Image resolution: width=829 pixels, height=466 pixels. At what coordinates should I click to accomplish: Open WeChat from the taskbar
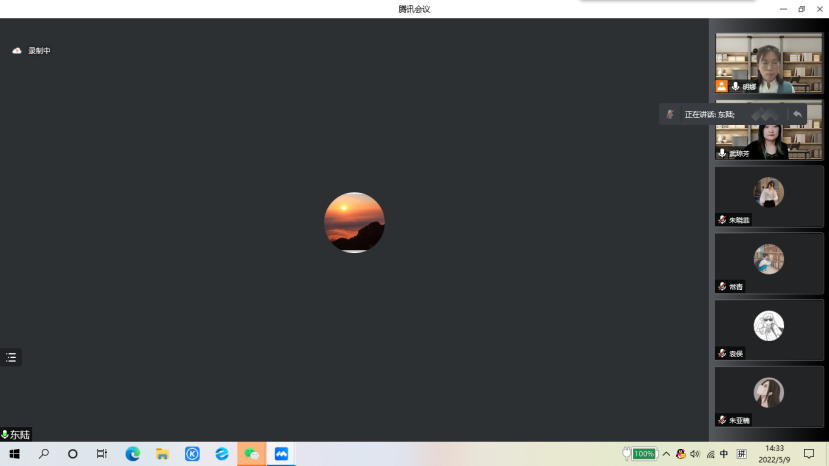coord(252,454)
